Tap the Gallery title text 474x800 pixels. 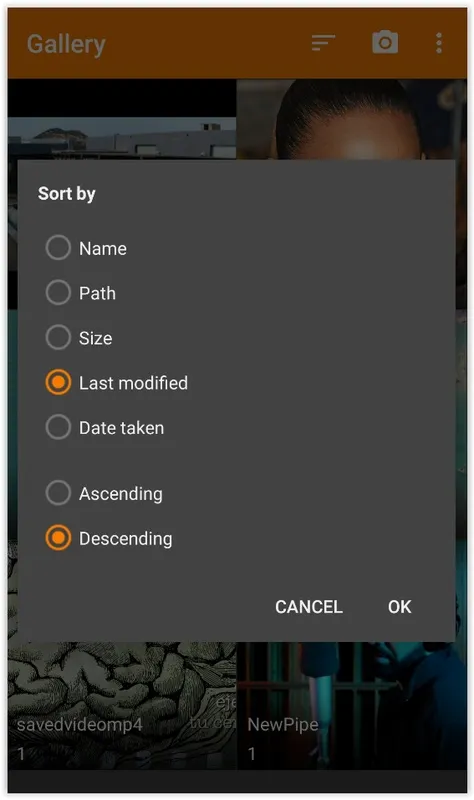pyautogui.click(x=66, y=44)
